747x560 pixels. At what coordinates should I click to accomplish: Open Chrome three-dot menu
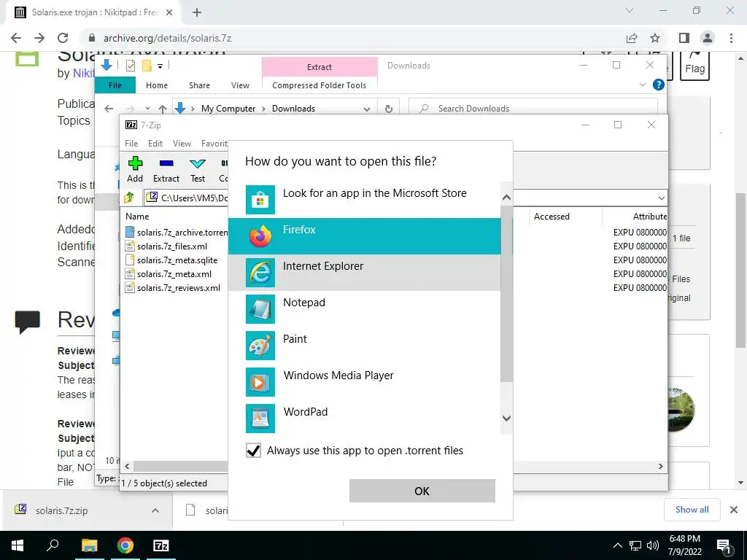(731, 38)
